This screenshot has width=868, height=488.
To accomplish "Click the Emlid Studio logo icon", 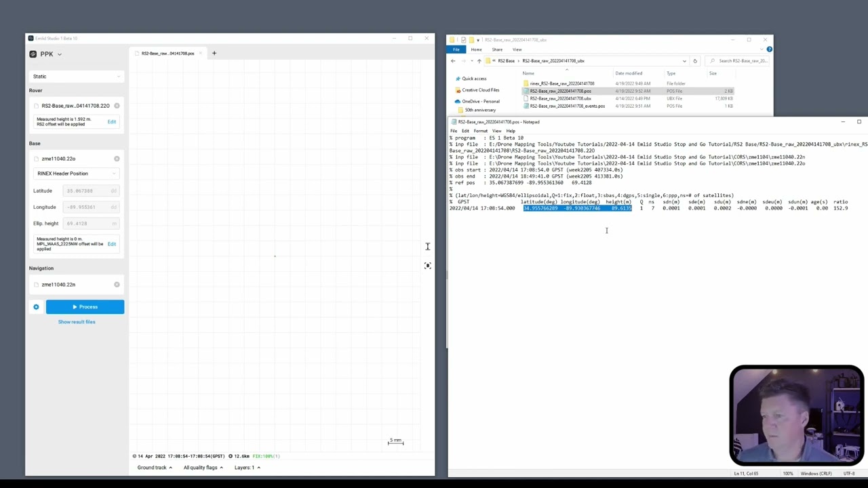I will [x=33, y=54].
